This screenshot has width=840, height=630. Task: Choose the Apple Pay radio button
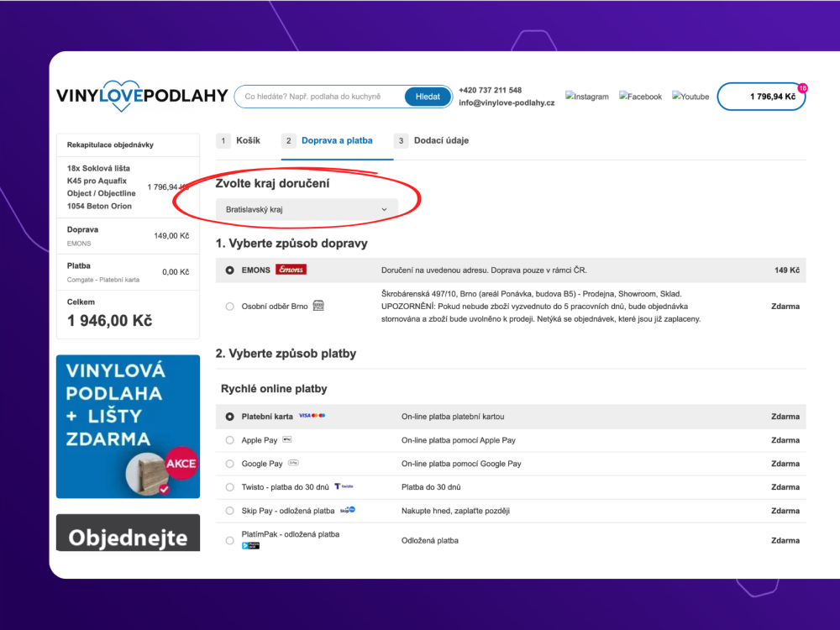pyautogui.click(x=230, y=440)
